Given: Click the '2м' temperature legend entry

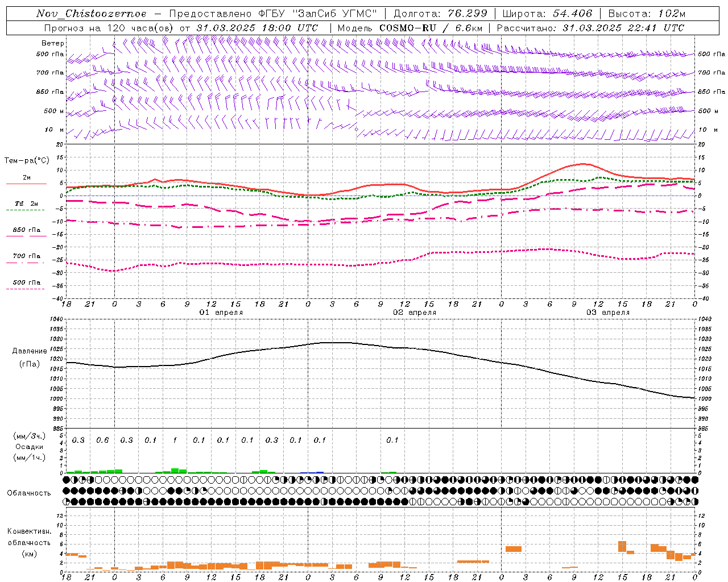Looking at the screenshot, I should click(x=27, y=178).
